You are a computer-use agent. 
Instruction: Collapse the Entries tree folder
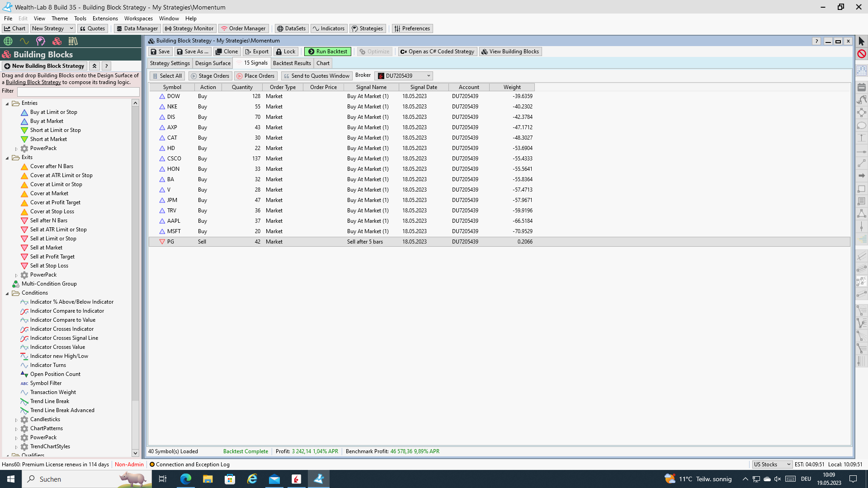[7, 103]
